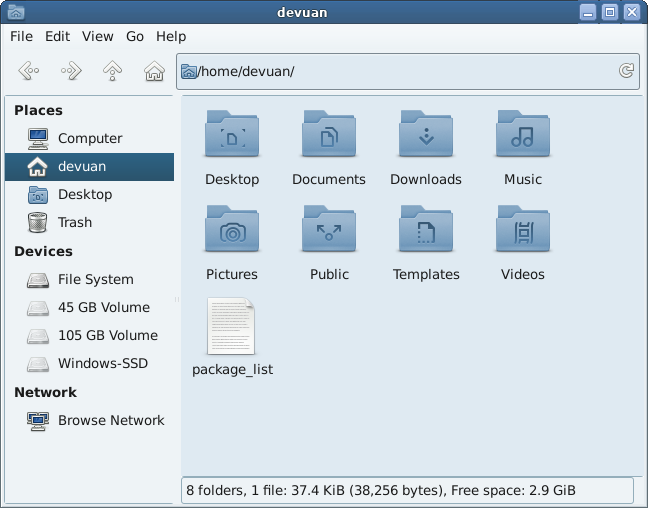The image size is (648, 508).
Task: Reload the current folder view
Action: click(626, 71)
